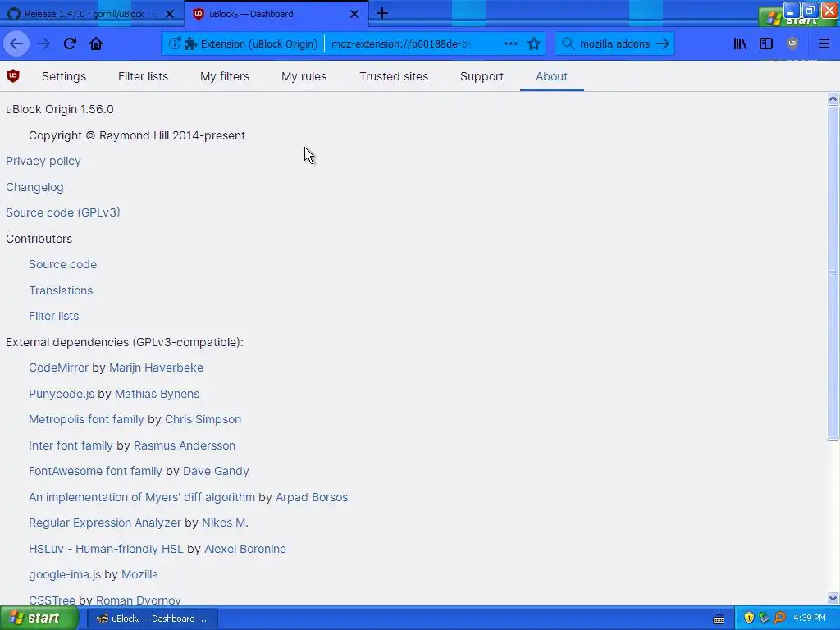Screen dimensions: 840x630
Task: Switch to the My filters tab
Action: click(225, 76)
